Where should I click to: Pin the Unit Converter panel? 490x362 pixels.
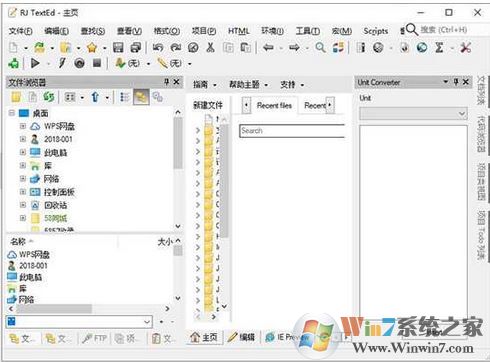click(456, 82)
